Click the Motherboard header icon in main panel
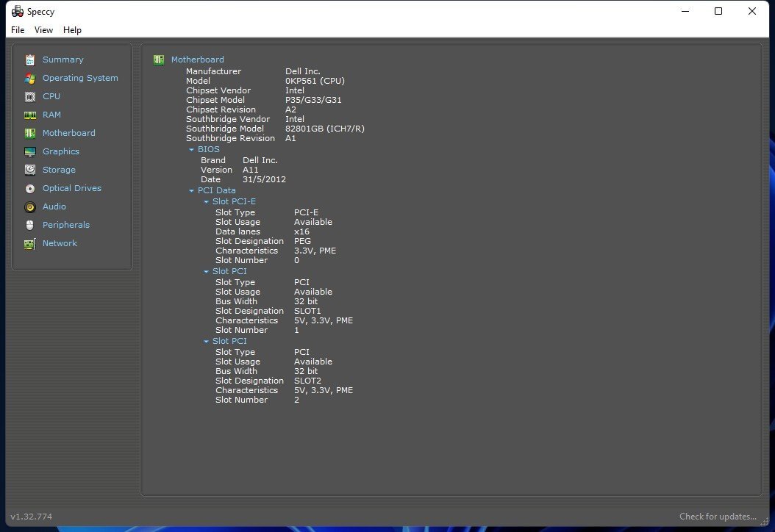This screenshot has height=532, width=775. pos(159,60)
